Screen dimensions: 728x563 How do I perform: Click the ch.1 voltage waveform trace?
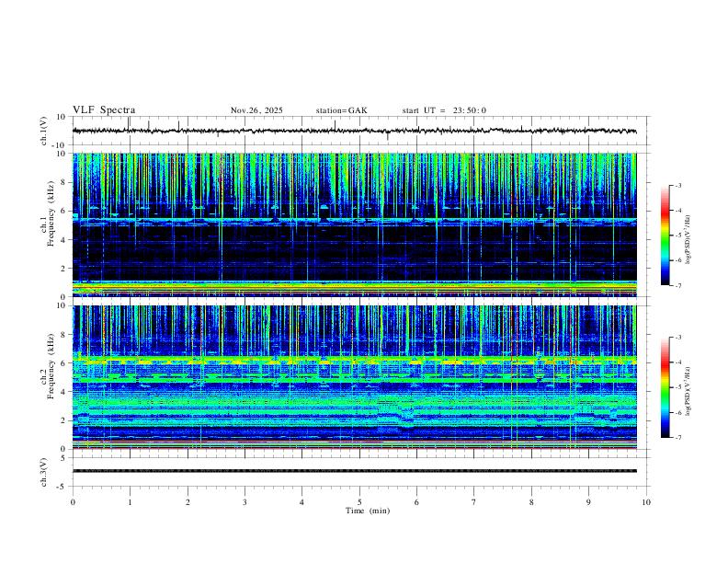tap(355, 131)
